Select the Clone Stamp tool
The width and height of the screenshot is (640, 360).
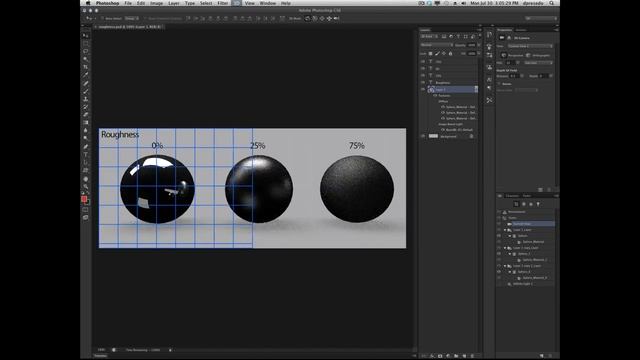(x=86, y=99)
